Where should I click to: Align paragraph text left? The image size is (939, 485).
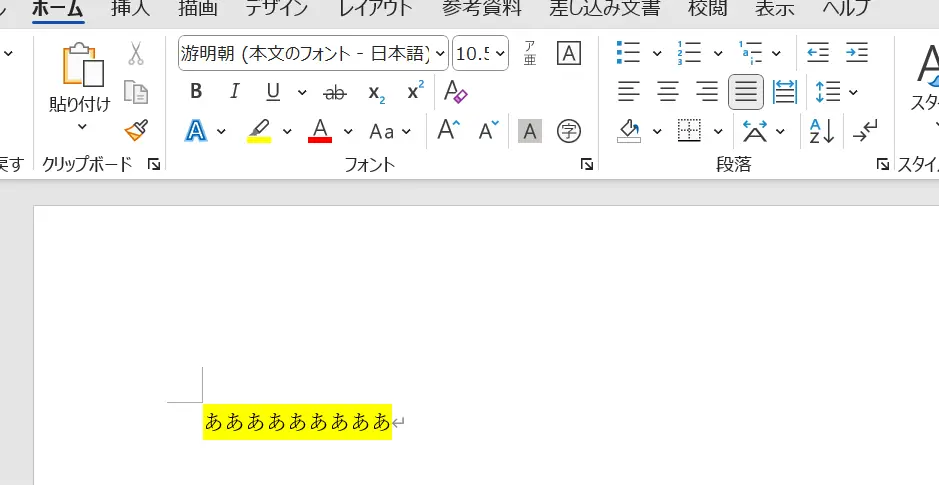click(629, 92)
